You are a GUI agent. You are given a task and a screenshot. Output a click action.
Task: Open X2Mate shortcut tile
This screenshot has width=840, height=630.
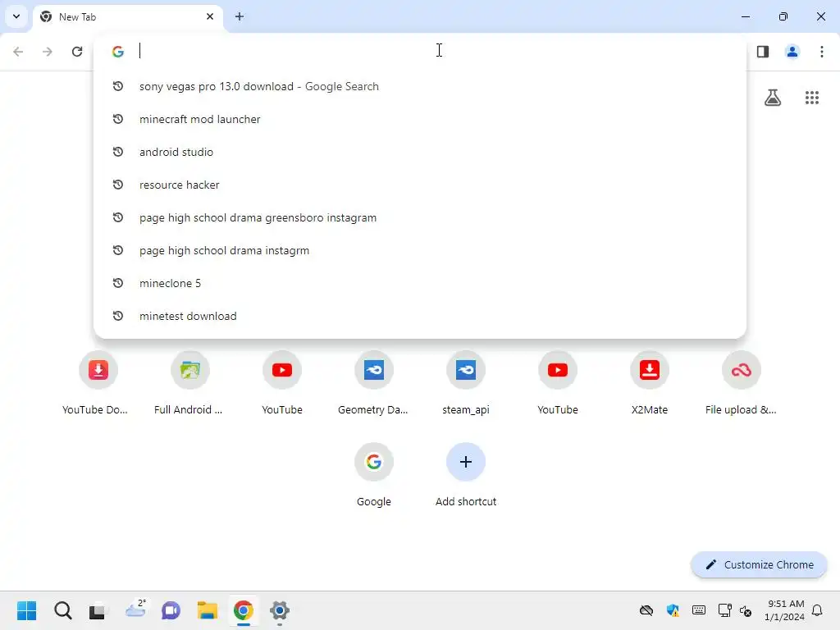tap(650, 382)
